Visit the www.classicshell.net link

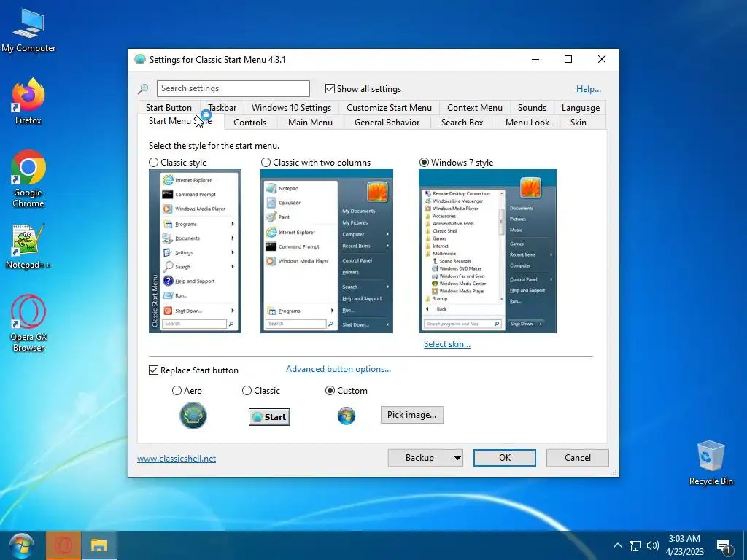(177, 458)
